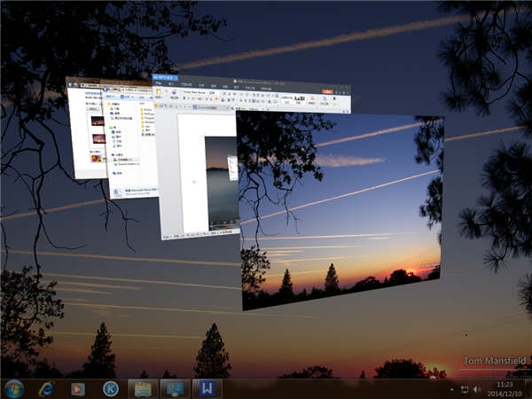Click the orange button in WPS title bar
Image resolution: width=532 pixels, height=399 pixels.
[x=327, y=91]
